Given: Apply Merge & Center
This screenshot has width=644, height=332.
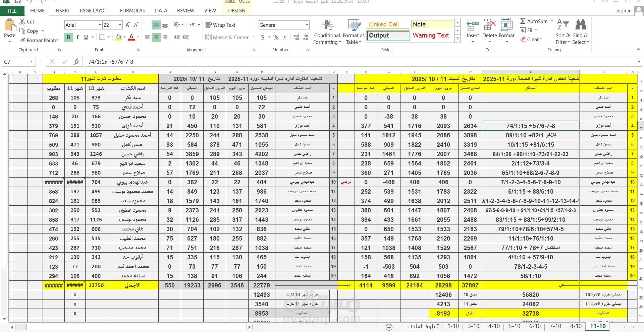Looking at the screenshot, I should [229, 37].
